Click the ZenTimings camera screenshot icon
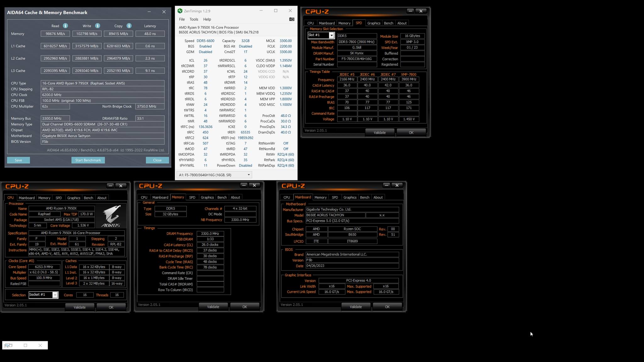 point(291,19)
